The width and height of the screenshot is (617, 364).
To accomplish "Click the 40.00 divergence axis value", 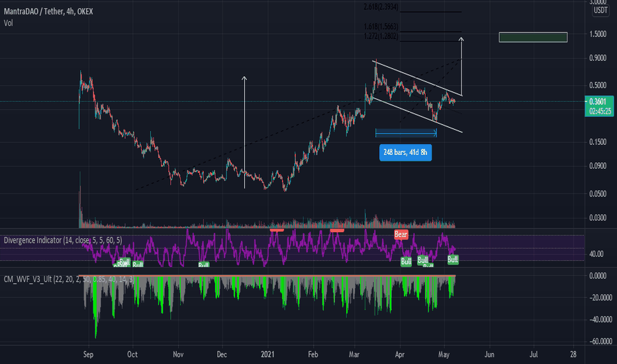I will [596, 254].
